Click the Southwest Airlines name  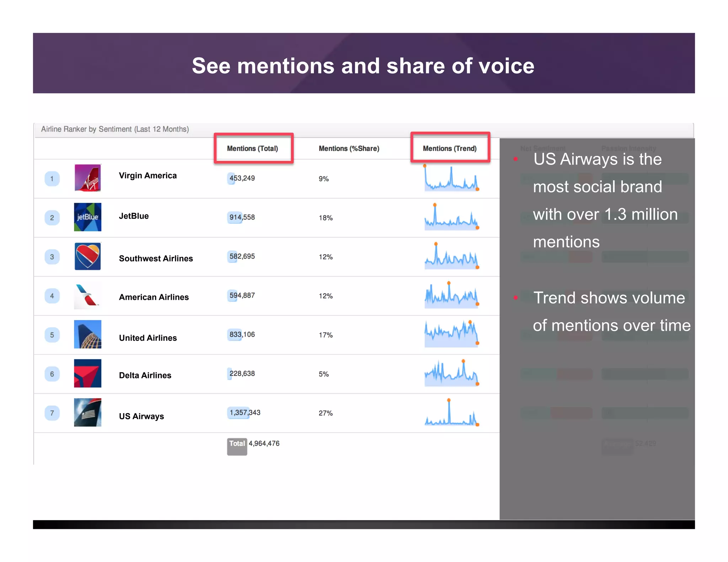point(156,258)
